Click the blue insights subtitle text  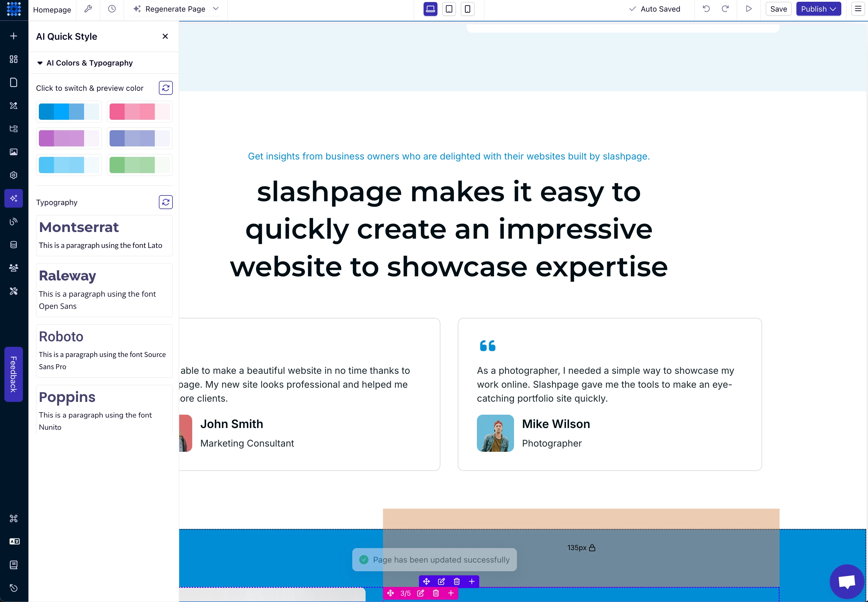point(449,156)
